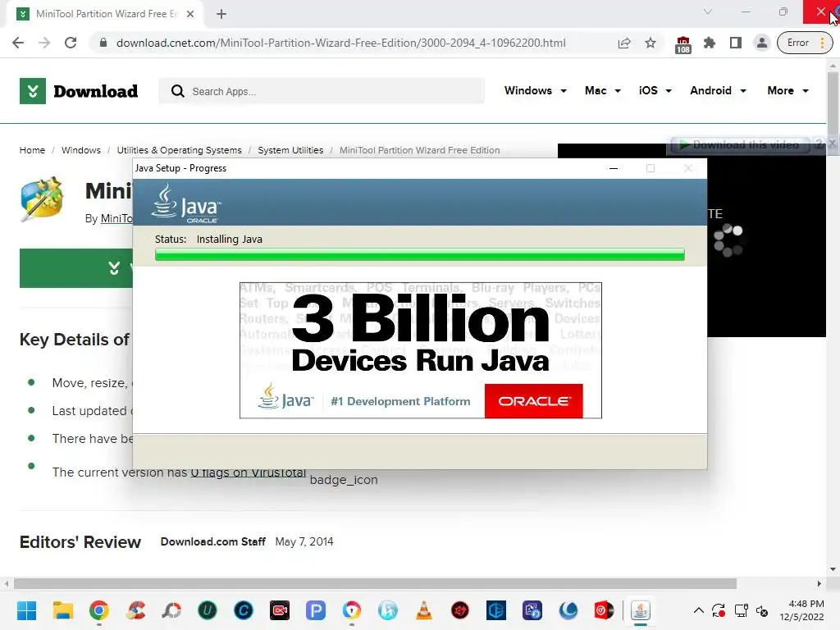Open File Explorer from the taskbar

62,610
